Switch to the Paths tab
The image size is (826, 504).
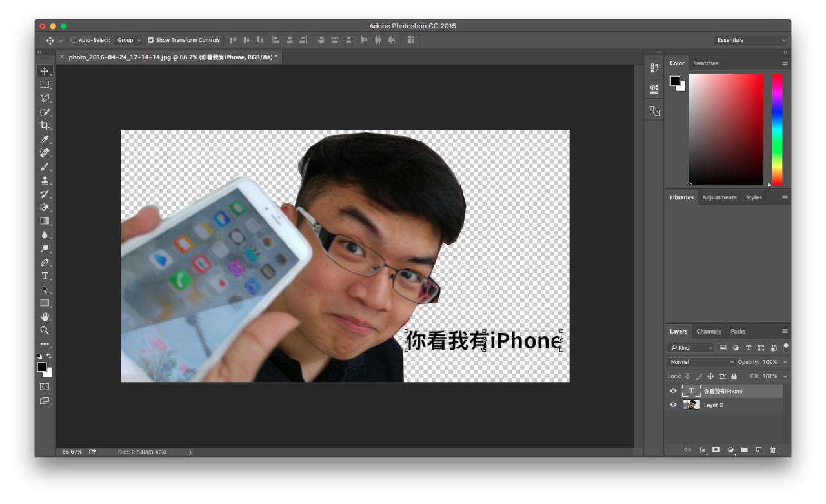coord(738,332)
